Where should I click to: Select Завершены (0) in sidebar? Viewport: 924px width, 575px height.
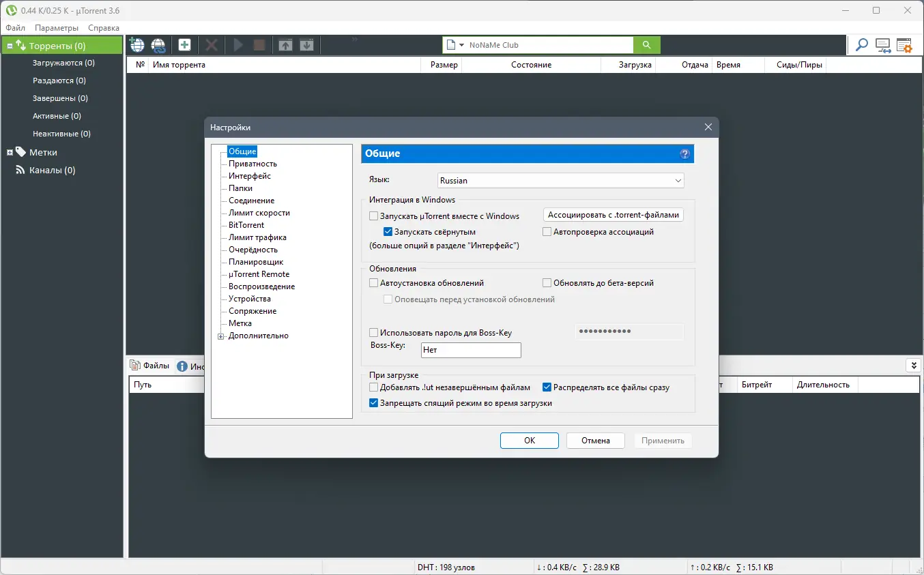[x=60, y=98]
